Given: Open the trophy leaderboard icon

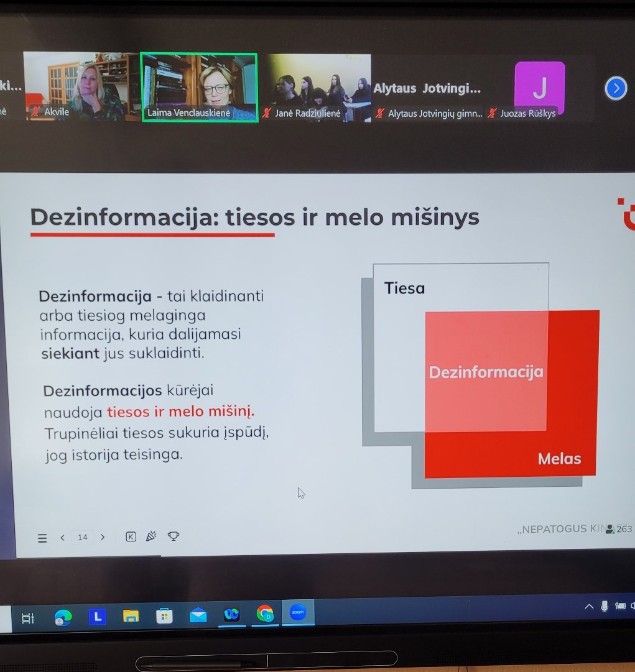Looking at the screenshot, I should tap(174, 536).
